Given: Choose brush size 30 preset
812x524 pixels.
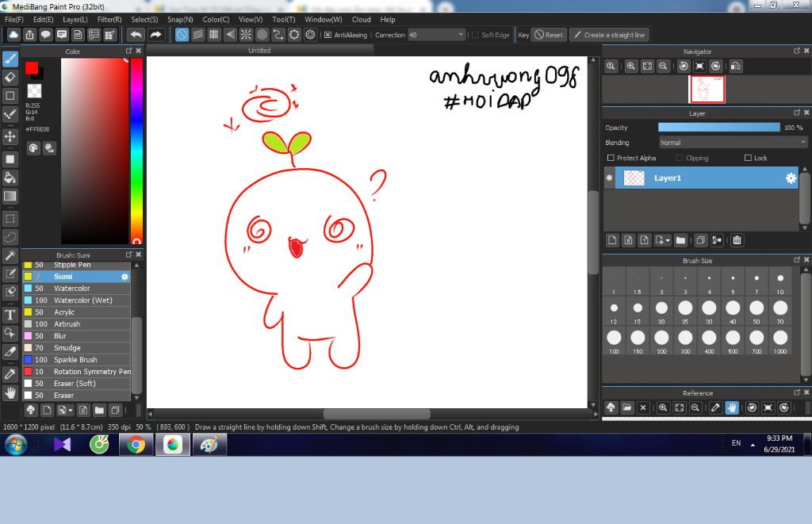Looking at the screenshot, I should coord(709,312).
